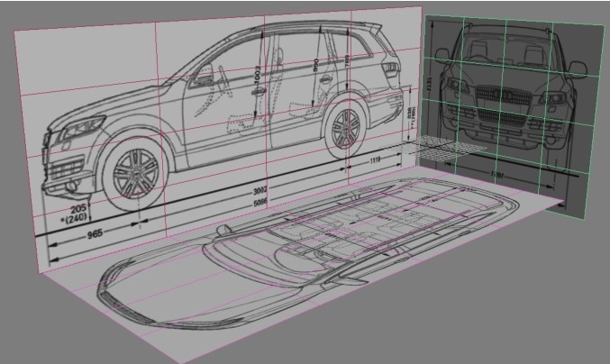Click the "3002" wheelbase dimension
The height and width of the screenshot is (364, 610).
pos(260,191)
